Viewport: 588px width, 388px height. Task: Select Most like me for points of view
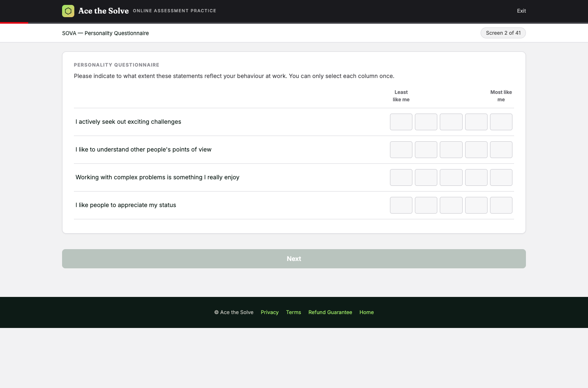[x=501, y=149]
